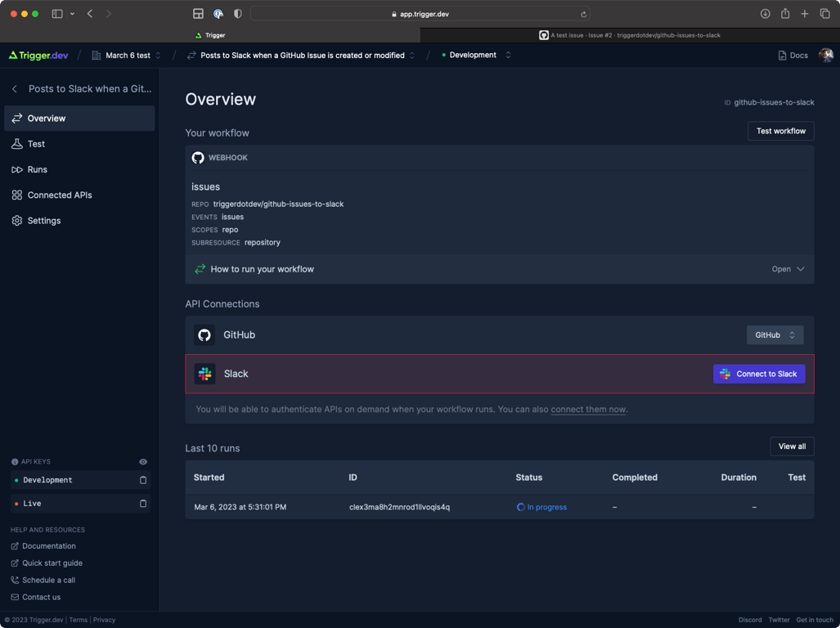Open the Privacy footer link

(x=105, y=620)
